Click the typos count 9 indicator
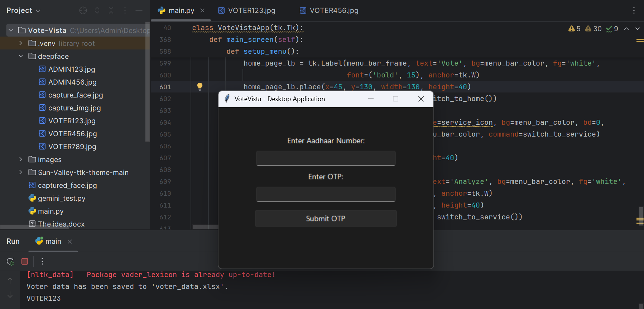 coord(612,29)
